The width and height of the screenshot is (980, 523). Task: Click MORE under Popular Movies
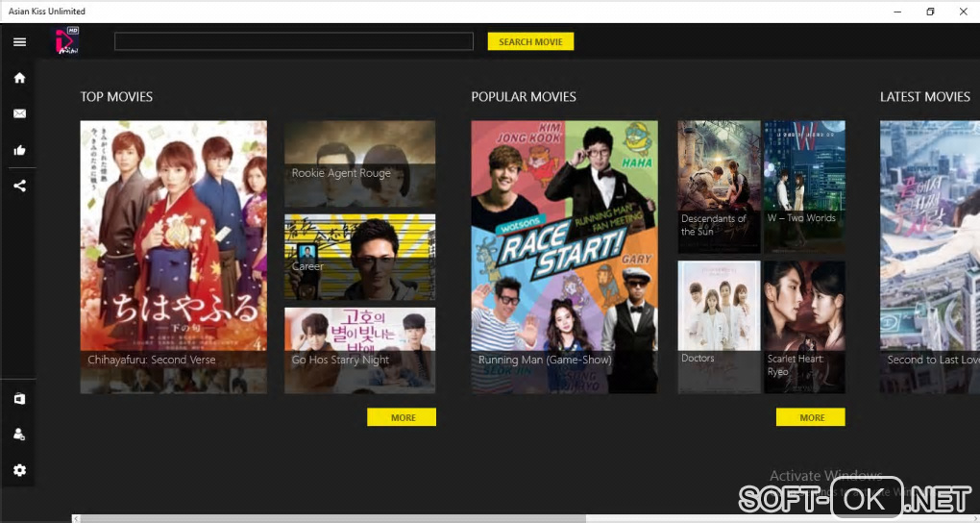coord(811,417)
